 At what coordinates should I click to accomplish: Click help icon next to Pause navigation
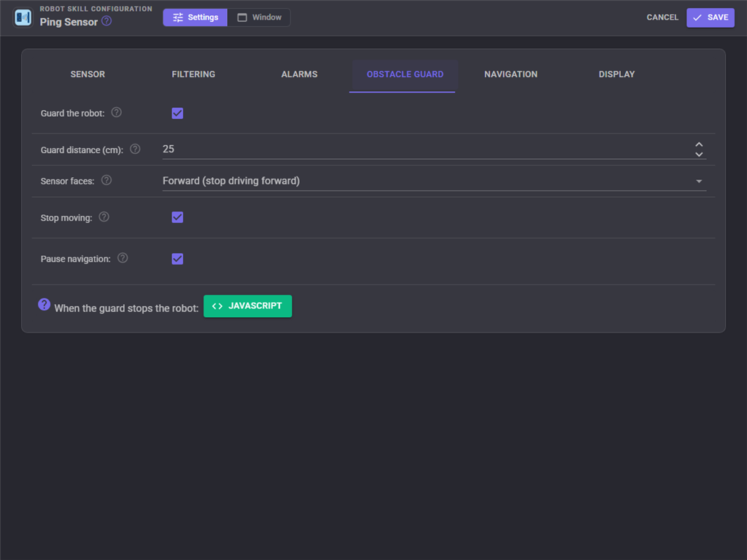coord(123,257)
